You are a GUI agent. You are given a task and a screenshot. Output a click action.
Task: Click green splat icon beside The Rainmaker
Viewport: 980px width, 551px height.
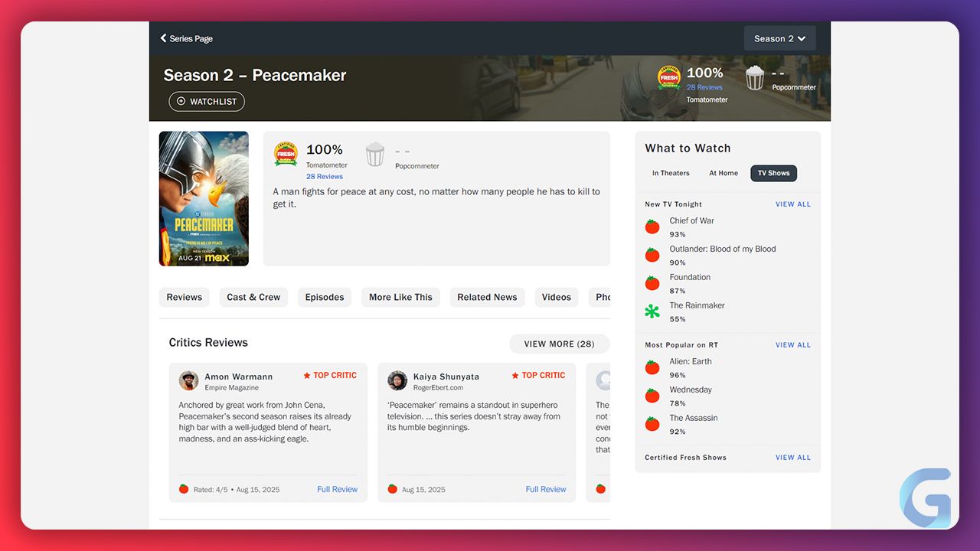652,311
